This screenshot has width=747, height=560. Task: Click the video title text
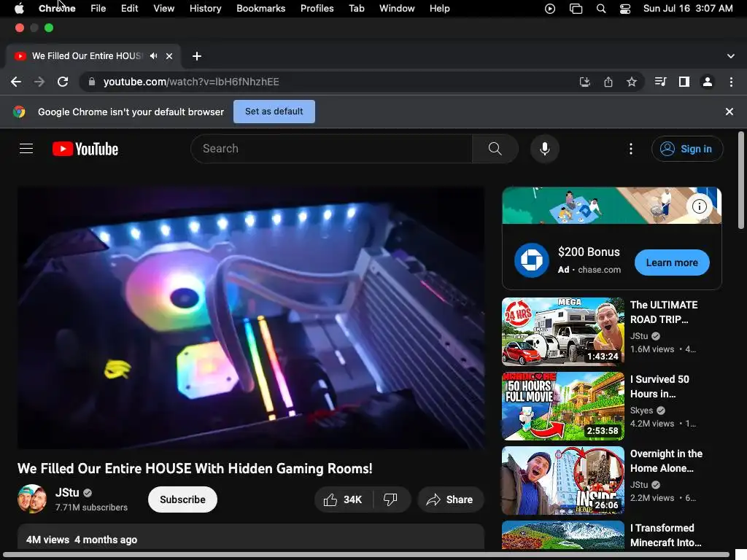pos(195,469)
